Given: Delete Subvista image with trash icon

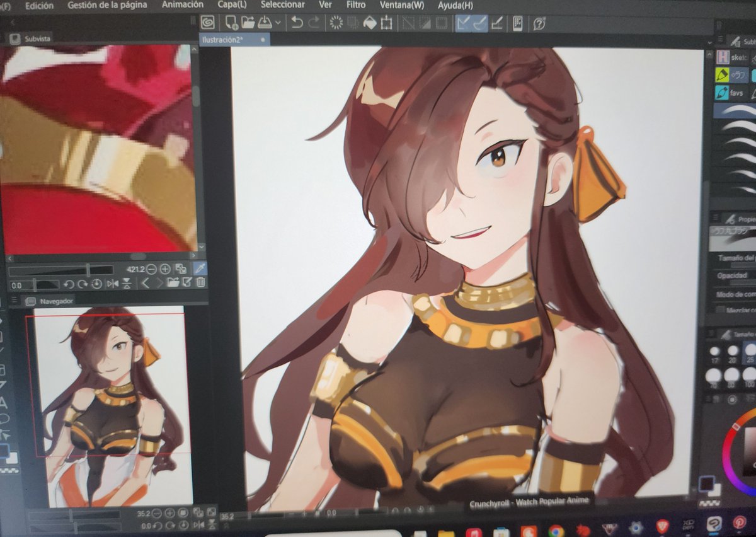Looking at the screenshot, I should [200, 283].
